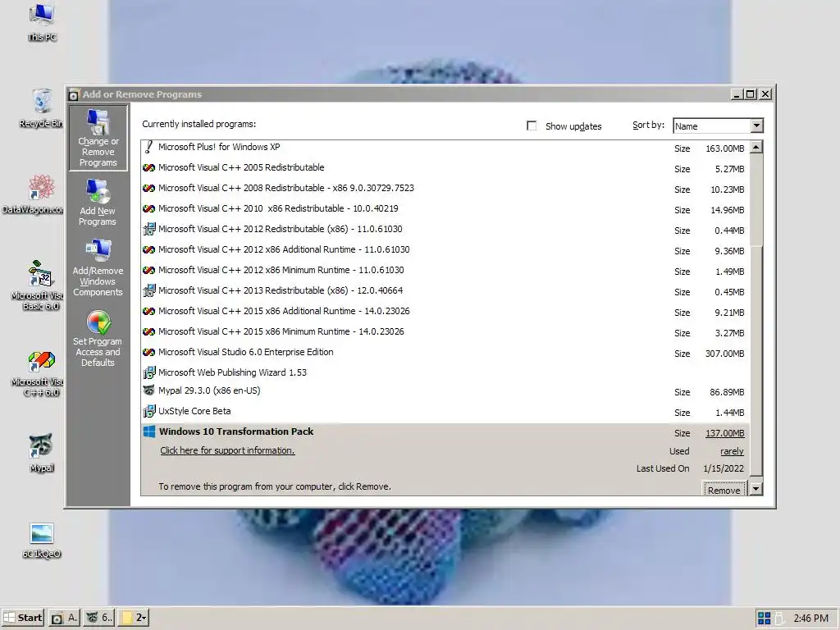Click Visual C++ 2010 x86 Redistributable icon

(x=149, y=208)
